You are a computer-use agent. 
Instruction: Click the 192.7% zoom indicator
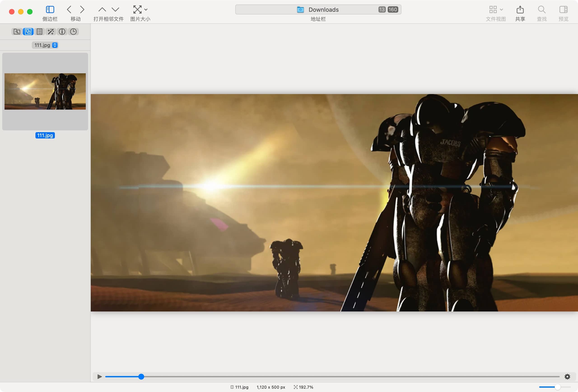point(303,387)
